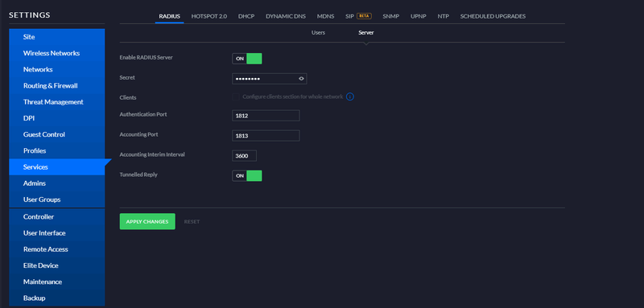Open User Interface settings

[x=56, y=233]
